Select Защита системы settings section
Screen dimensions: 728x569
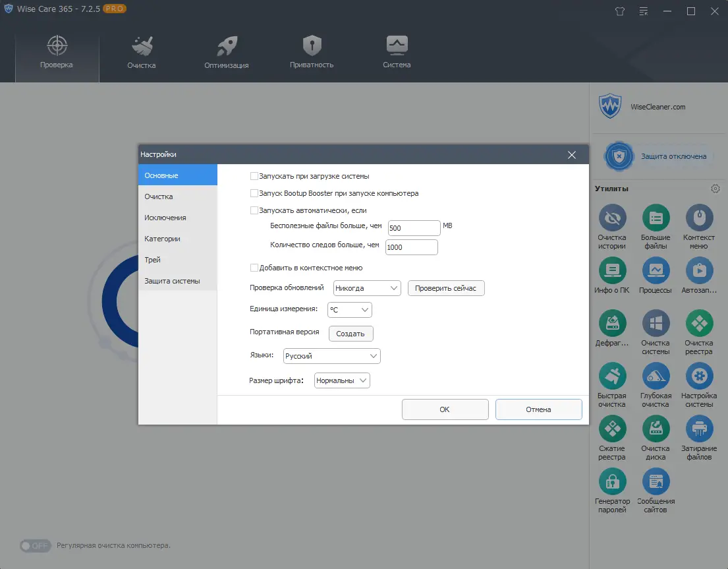point(178,281)
